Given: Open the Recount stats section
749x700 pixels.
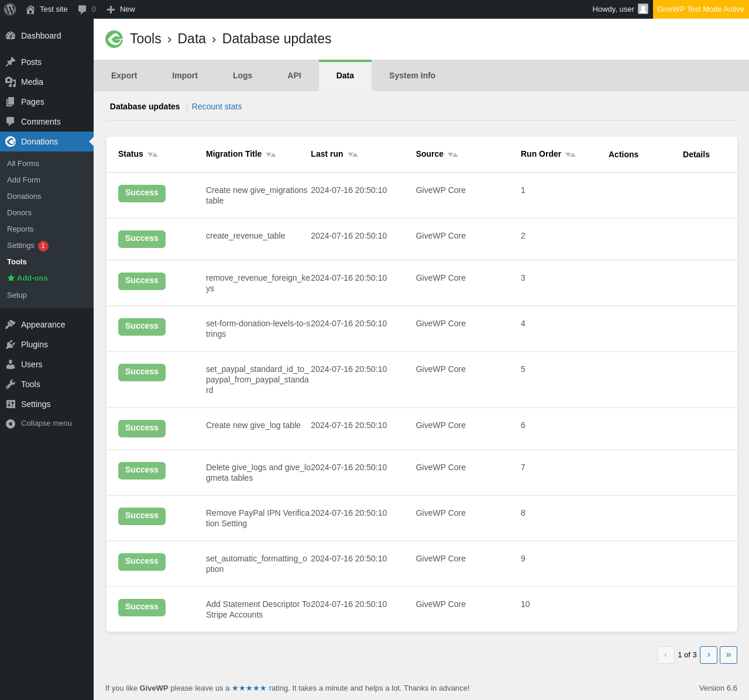Looking at the screenshot, I should coord(217,106).
